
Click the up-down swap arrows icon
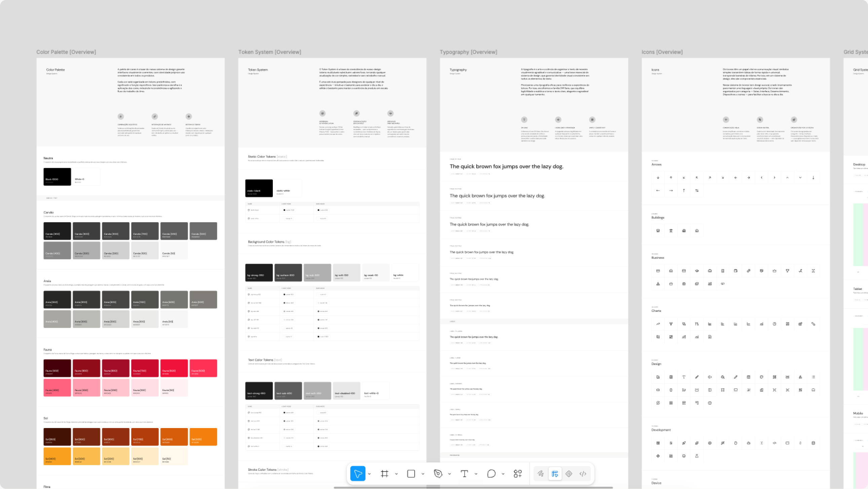(x=697, y=191)
